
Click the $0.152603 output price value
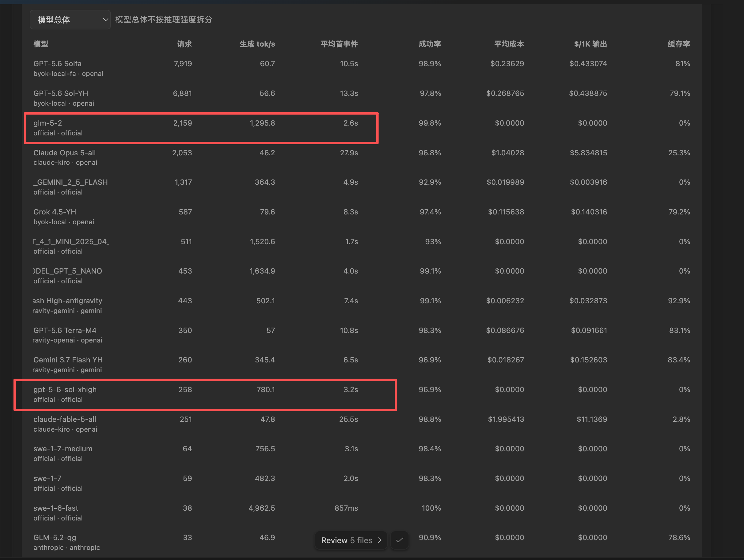(589, 360)
